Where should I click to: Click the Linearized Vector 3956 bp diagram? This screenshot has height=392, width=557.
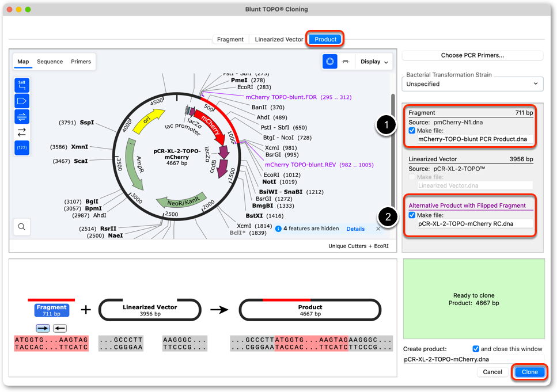(x=150, y=310)
